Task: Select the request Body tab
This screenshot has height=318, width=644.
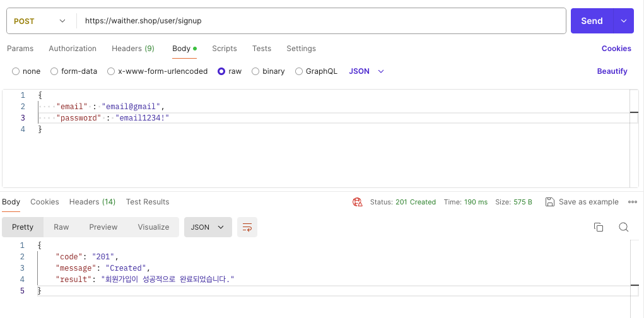Action: pos(184,49)
